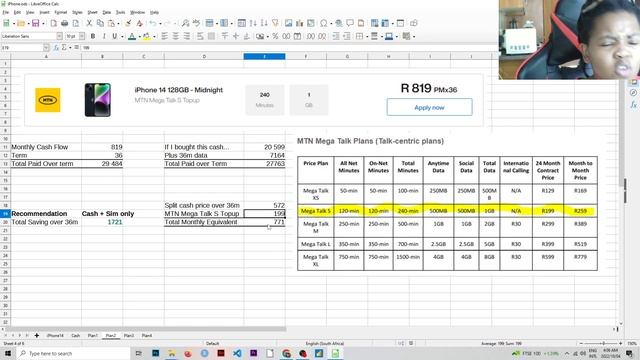The image size is (640, 360).
Task: Switch to the iPhone14 sheet tab
Action: point(55,336)
